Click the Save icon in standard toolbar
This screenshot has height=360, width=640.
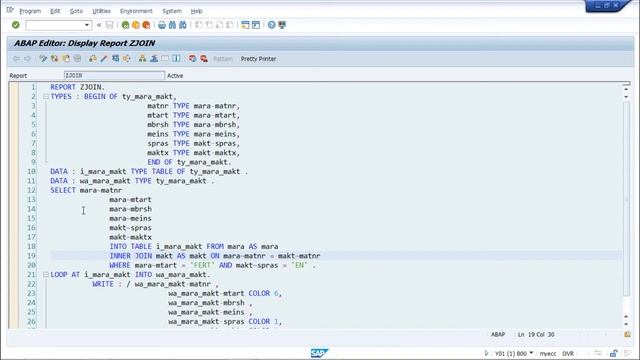coord(109,25)
